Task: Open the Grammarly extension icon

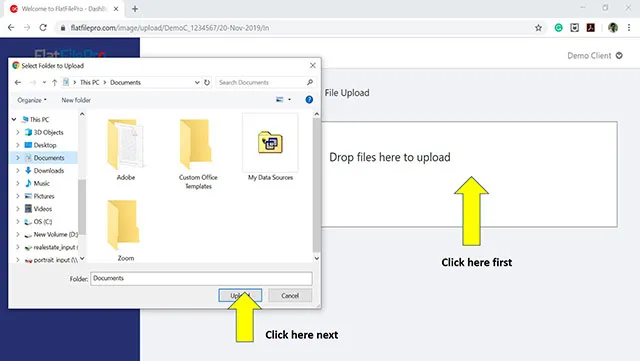Action: (x=558, y=28)
